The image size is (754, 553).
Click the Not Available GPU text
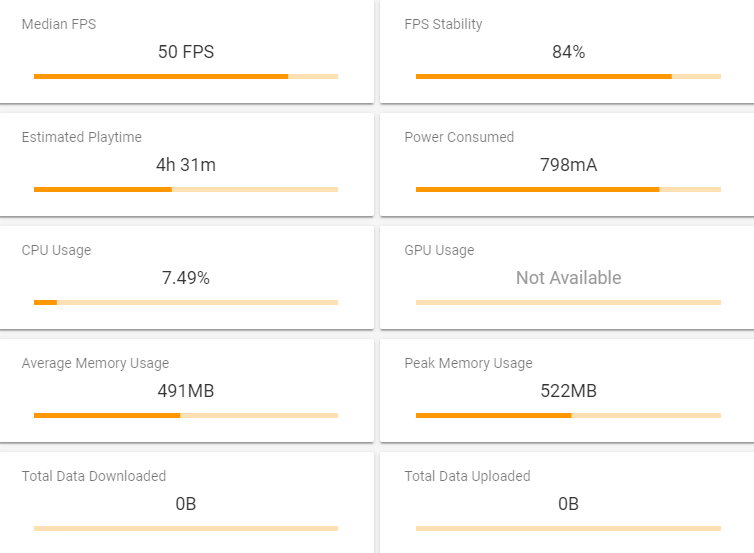[568, 278]
